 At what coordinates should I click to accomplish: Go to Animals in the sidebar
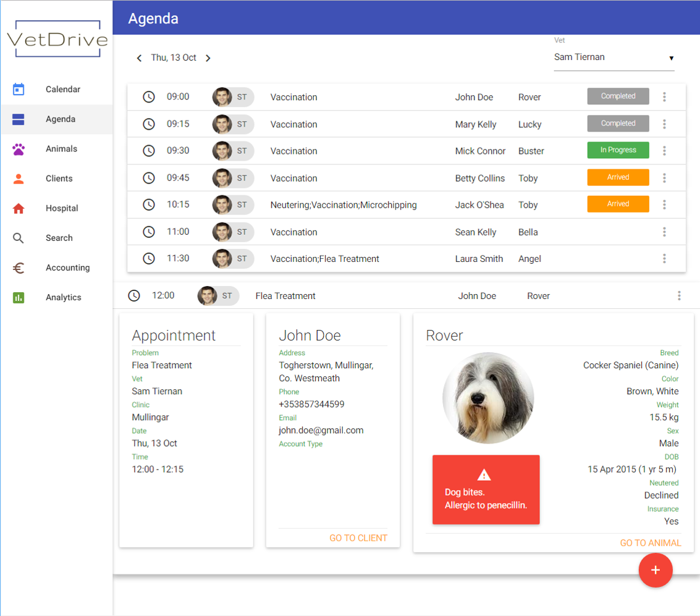57,149
